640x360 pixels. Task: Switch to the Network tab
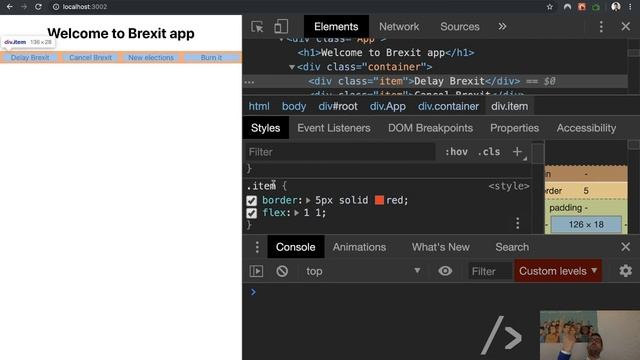click(399, 27)
